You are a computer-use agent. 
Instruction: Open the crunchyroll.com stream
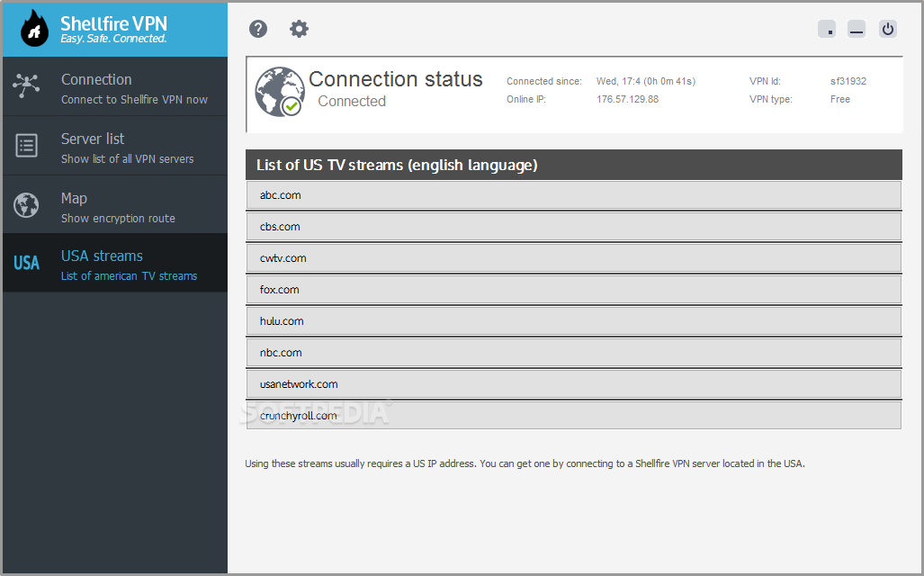(573, 416)
